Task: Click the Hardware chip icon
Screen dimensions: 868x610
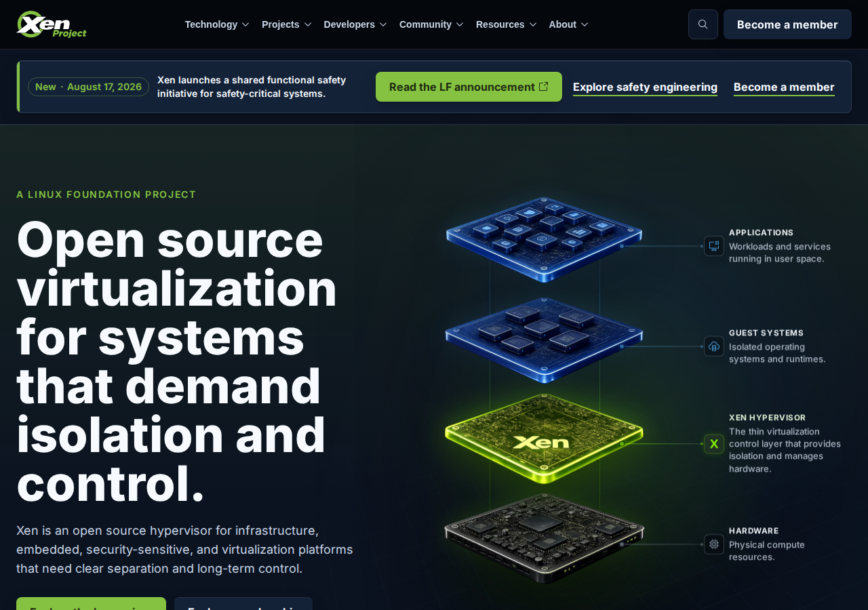Action: pos(714,544)
